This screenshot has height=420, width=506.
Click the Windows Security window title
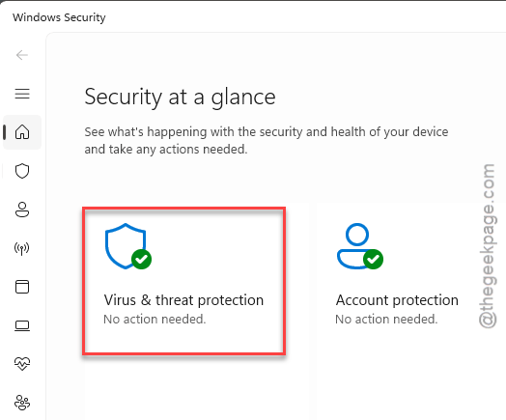(59, 17)
